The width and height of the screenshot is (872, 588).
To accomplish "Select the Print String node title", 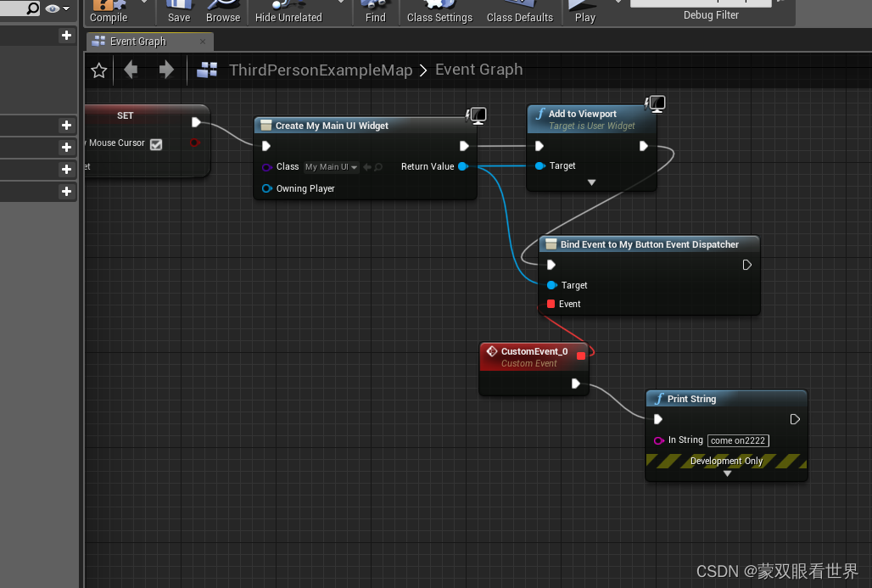I will tap(691, 399).
